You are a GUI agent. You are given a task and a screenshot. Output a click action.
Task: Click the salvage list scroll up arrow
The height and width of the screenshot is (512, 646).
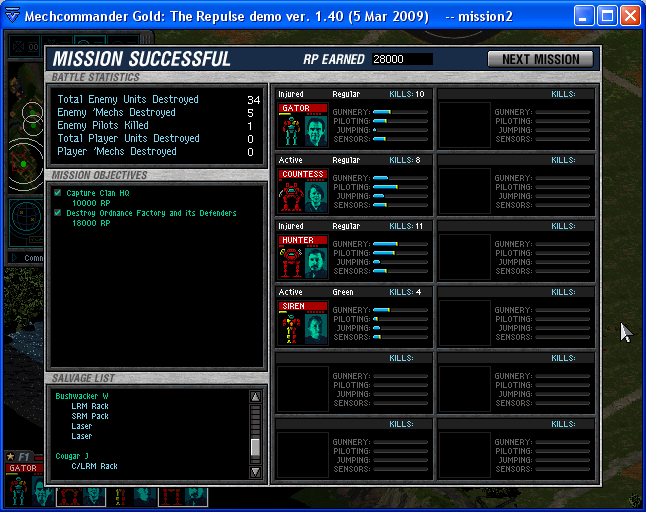[x=255, y=397]
